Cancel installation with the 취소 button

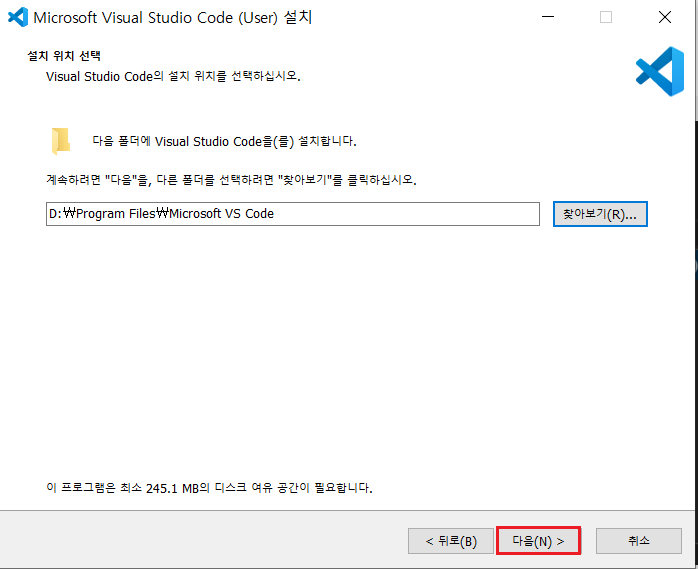[x=638, y=541]
